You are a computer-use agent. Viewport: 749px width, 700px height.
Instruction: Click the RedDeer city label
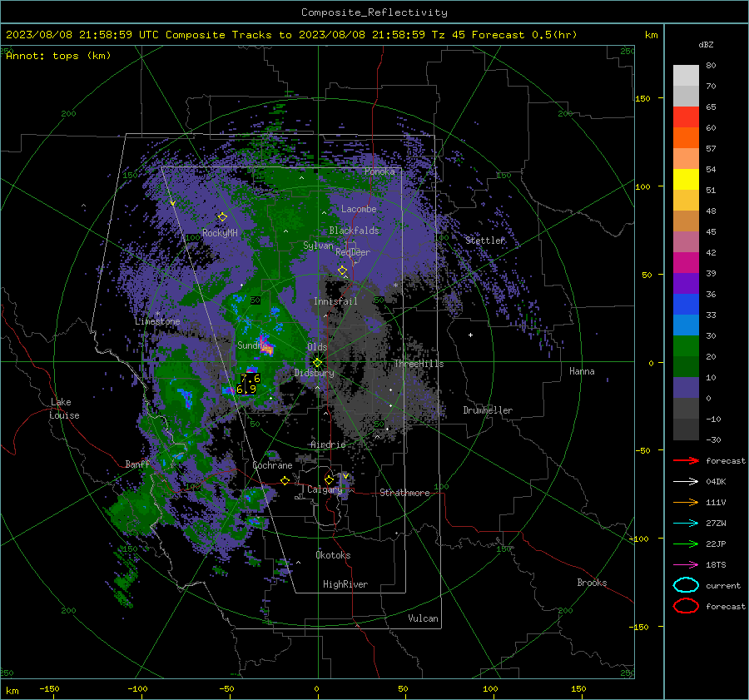click(353, 252)
